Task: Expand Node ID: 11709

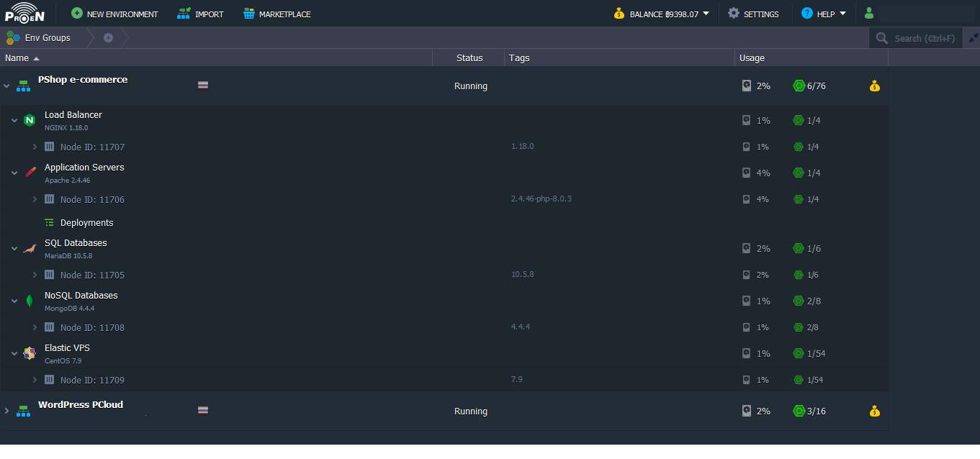Action: (35, 380)
